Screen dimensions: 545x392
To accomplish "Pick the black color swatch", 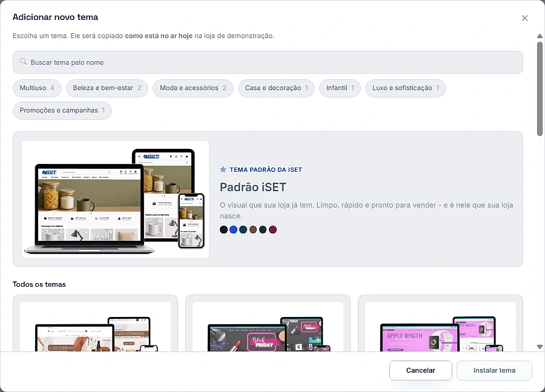I will pos(224,229).
